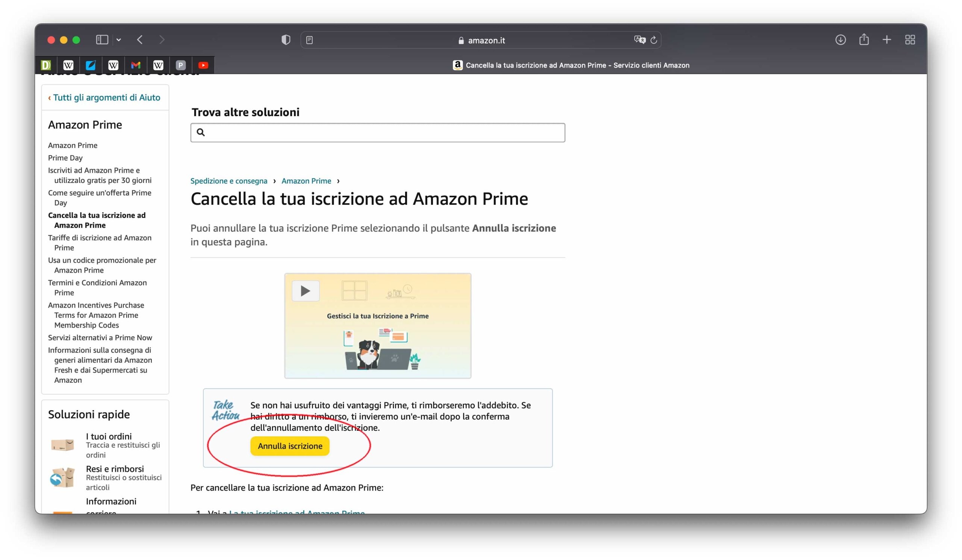Image resolution: width=962 pixels, height=560 pixels.
Task: Show the downloads icon
Action: (x=841, y=40)
